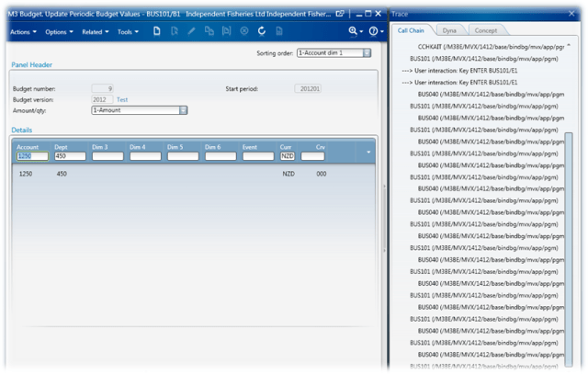The height and width of the screenshot is (374, 588).
Task: Click the New document icon in toolbar
Action: 157,31
